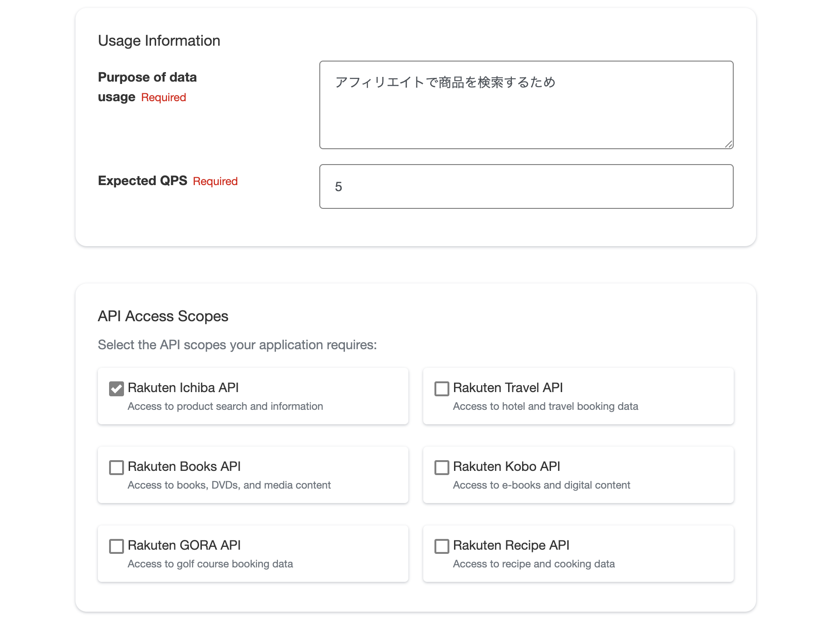Click the "Rakuten Travel API" label text
The image size is (840, 621).
(508, 387)
